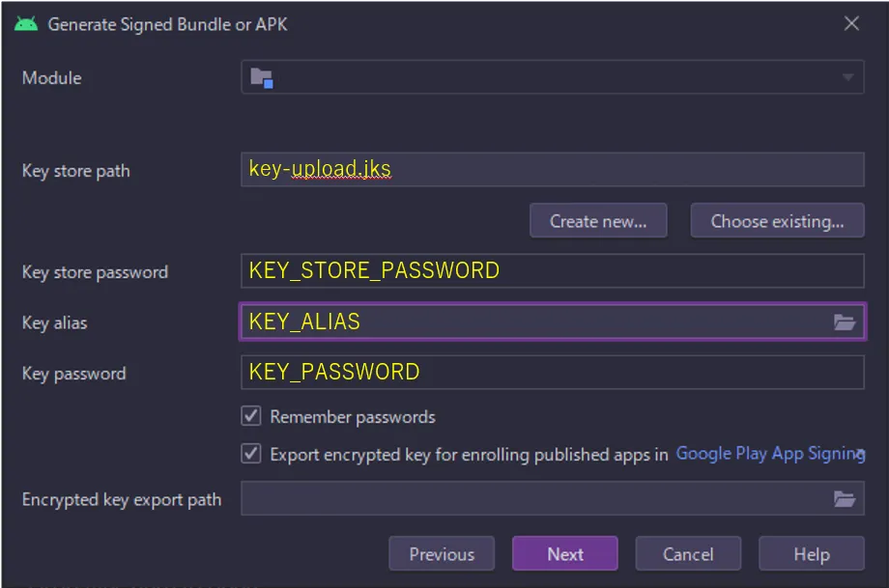889x588 pixels.
Task: Click the module folder icon in Module box
Action: (x=262, y=78)
